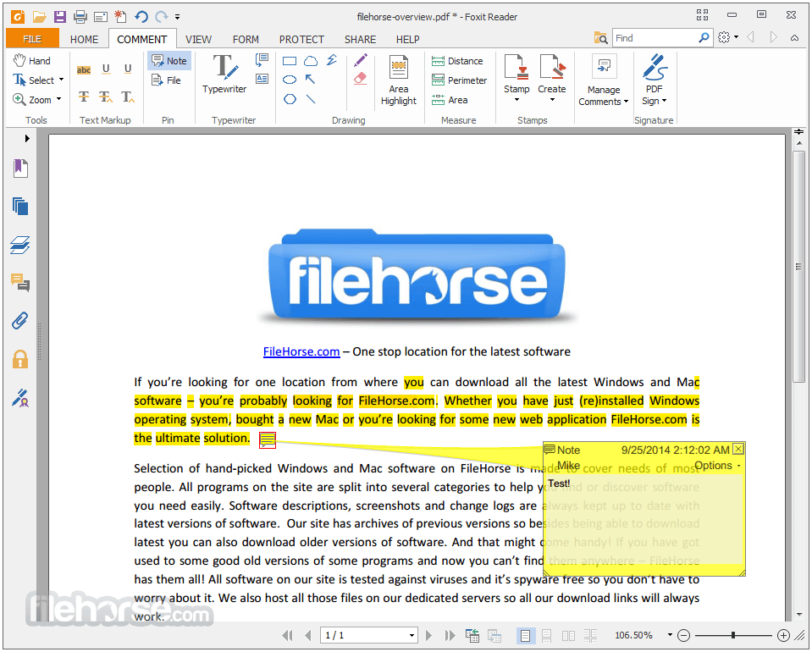Select the Replace Text markup tool
The width and height of the screenshot is (812, 652).
[x=106, y=97]
